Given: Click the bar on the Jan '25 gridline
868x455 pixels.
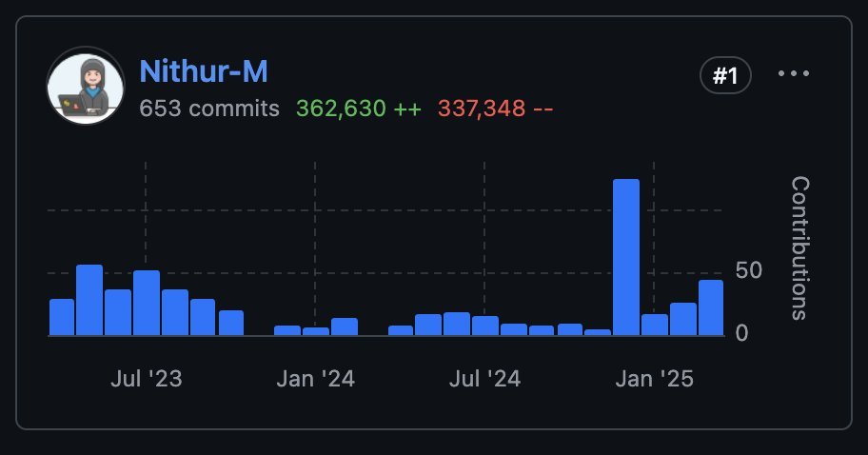Looking at the screenshot, I should [655, 325].
